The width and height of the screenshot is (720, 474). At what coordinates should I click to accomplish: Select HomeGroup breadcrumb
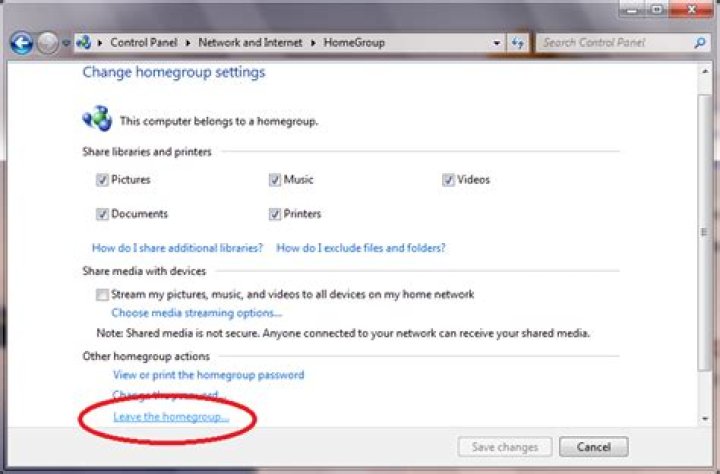[354, 43]
